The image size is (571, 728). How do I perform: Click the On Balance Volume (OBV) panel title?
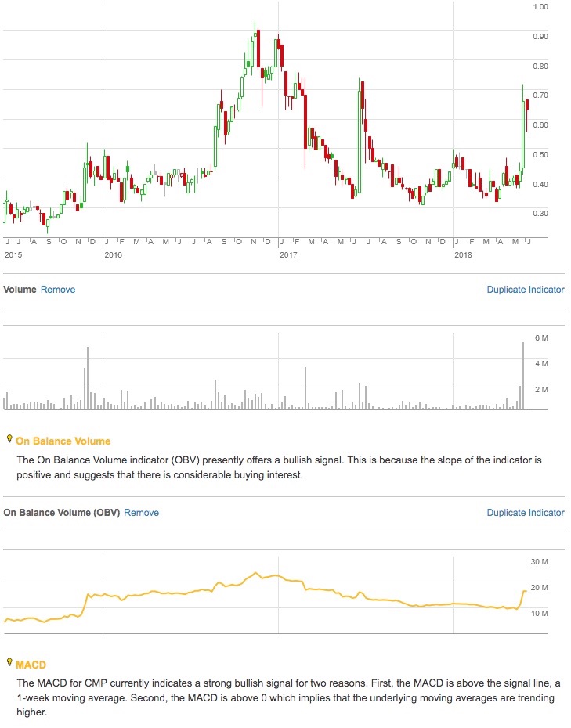[x=61, y=513]
